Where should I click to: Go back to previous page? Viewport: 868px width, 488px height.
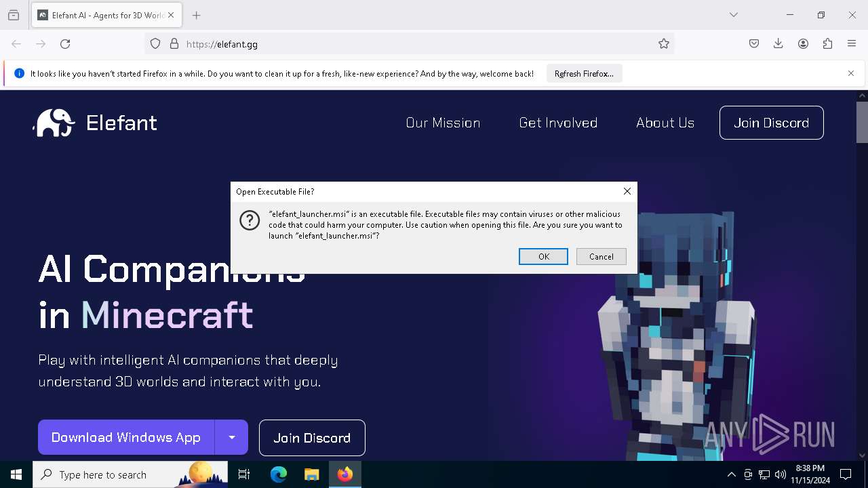(16, 43)
